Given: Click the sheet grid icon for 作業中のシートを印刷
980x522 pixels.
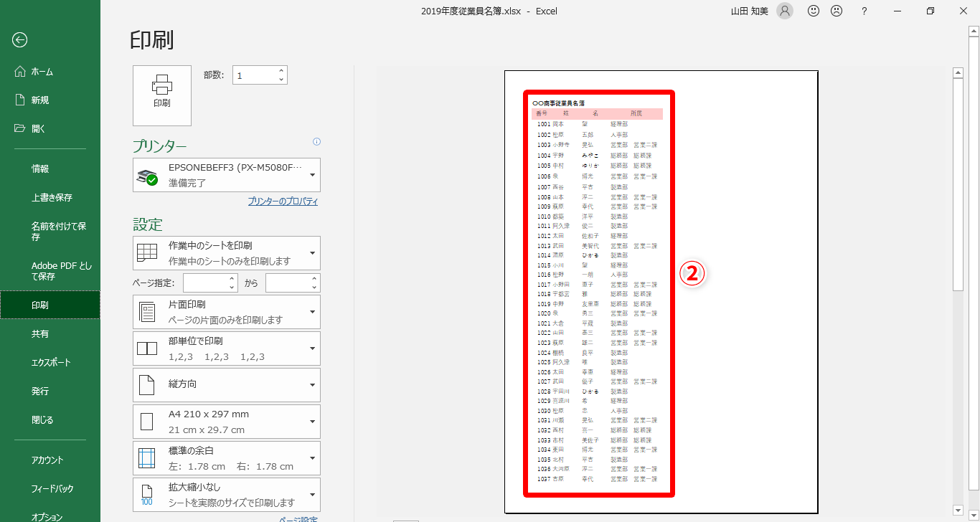Looking at the screenshot, I should coord(147,252).
